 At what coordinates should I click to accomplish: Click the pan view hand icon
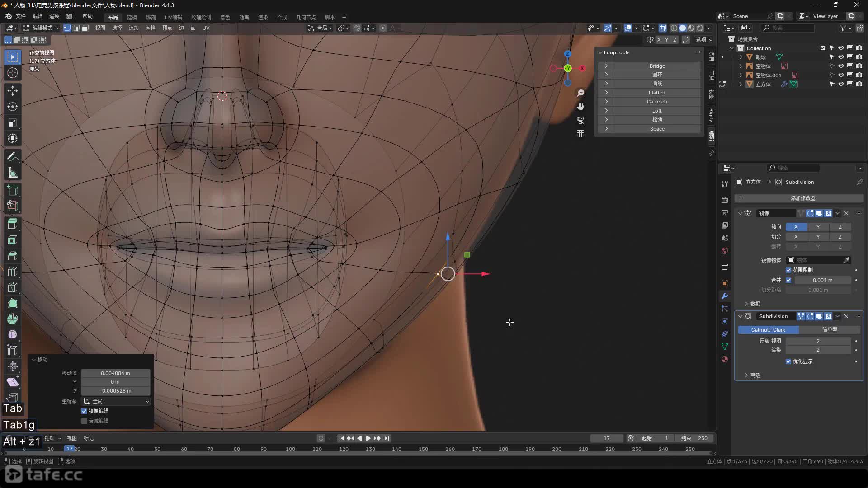[x=580, y=107]
